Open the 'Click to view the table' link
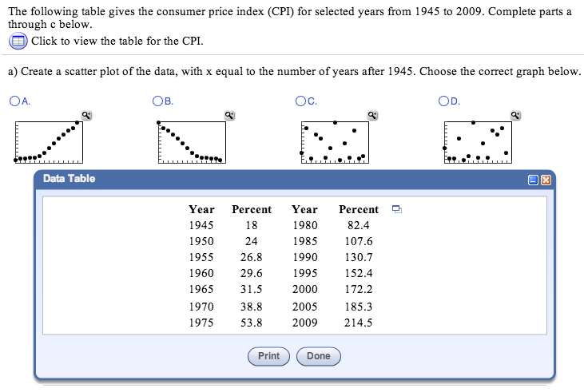584x392 pixels. (117, 41)
